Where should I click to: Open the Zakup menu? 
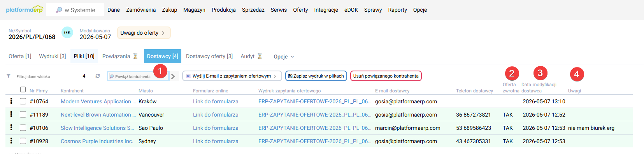pyautogui.click(x=170, y=10)
